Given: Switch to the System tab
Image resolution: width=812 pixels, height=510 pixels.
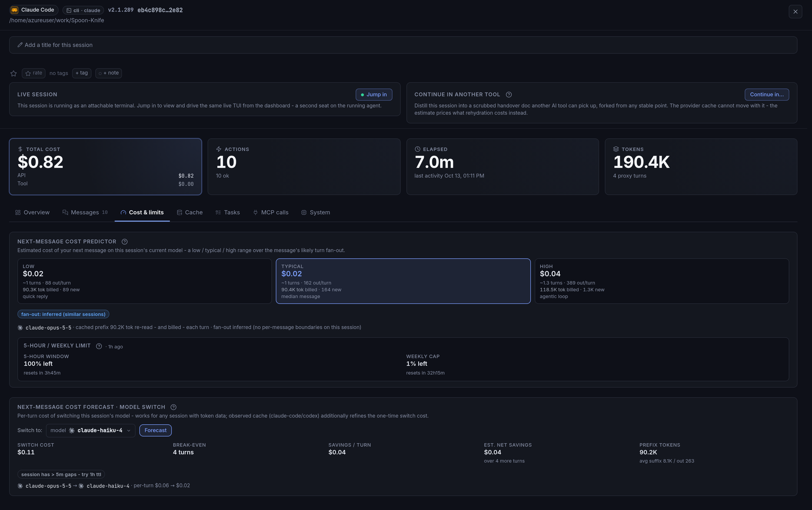Looking at the screenshot, I should click(x=316, y=212).
